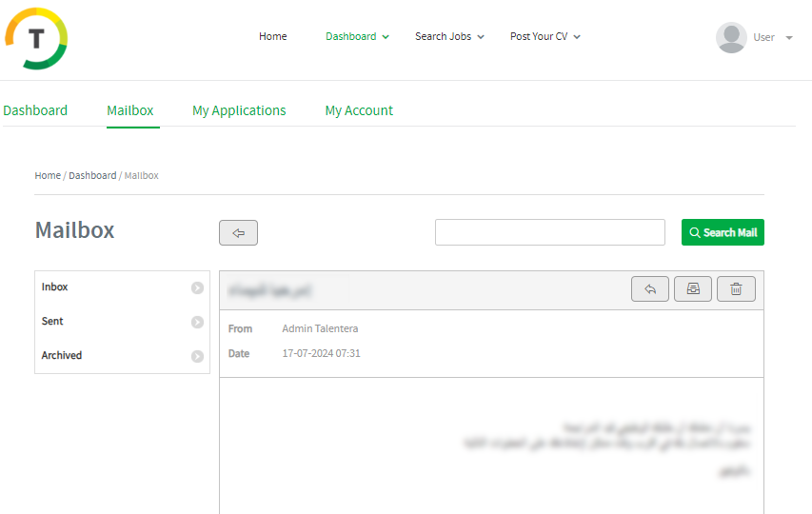The width and height of the screenshot is (812, 514).
Task: Click the arrow icon beside Sent
Action: click(197, 322)
